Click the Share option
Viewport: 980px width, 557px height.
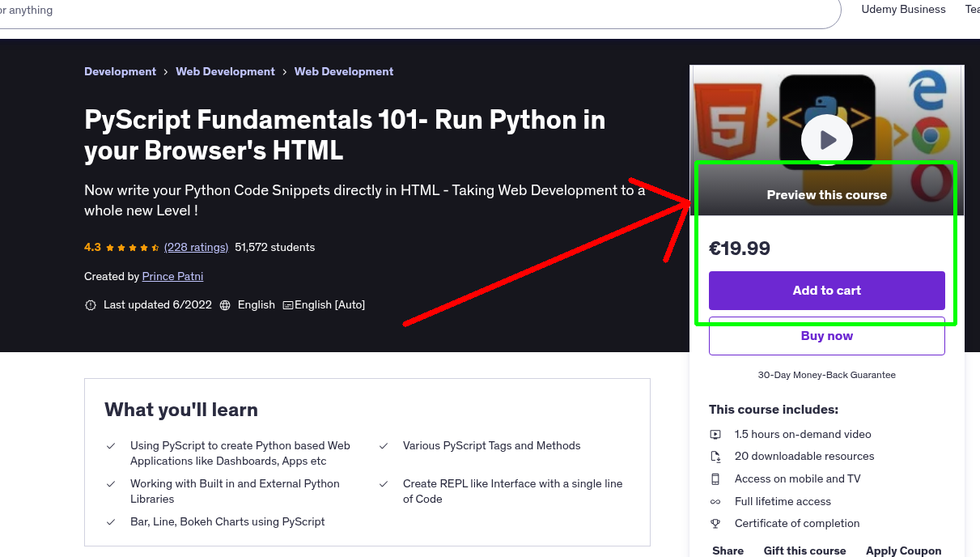tap(728, 551)
